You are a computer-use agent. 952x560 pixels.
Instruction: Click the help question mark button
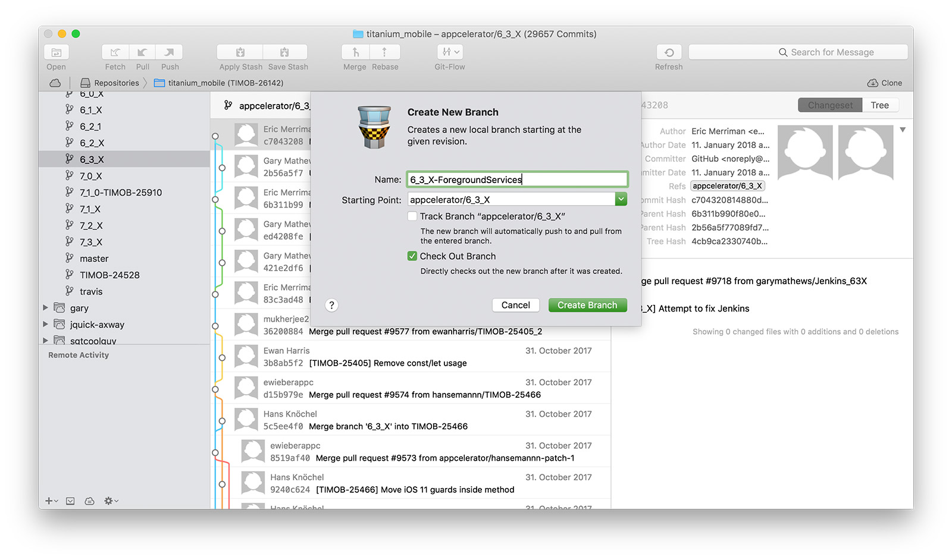click(x=332, y=305)
